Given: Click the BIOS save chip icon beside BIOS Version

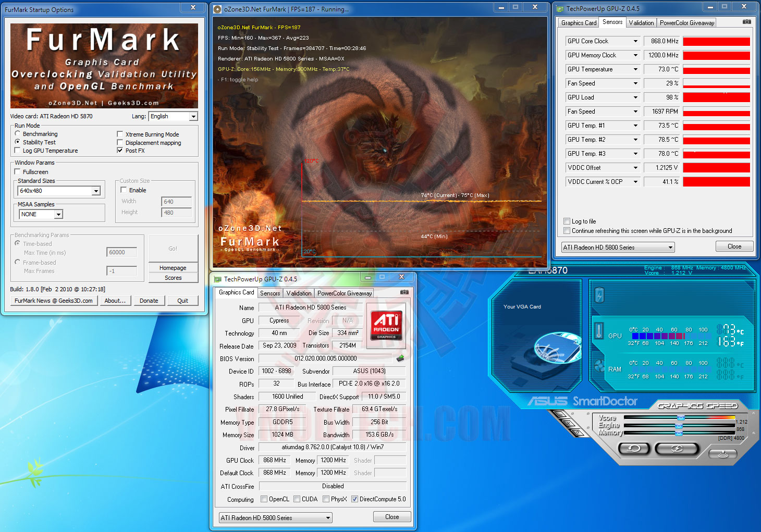Looking at the screenshot, I should (400, 358).
